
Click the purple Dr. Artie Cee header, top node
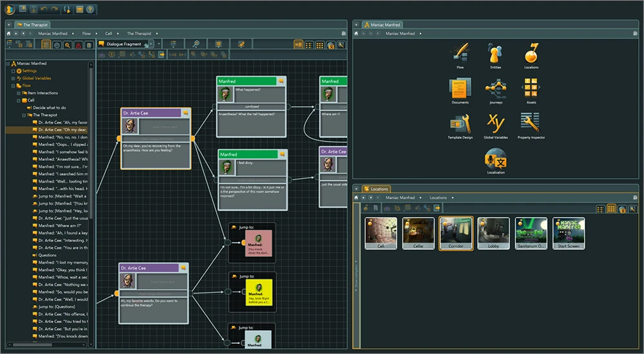[x=151, y=113]
